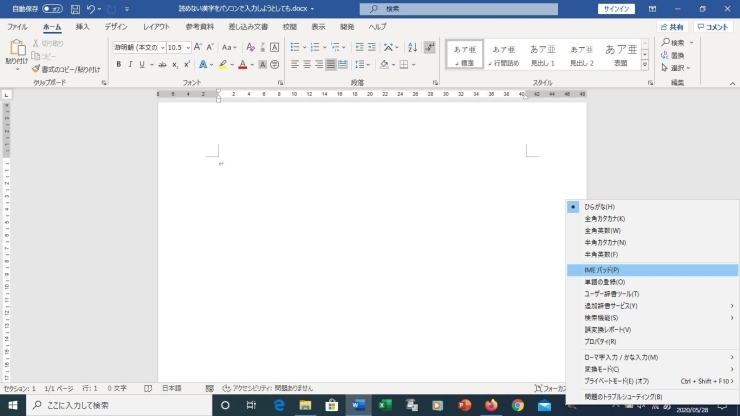Screen dimensions: 740x416
Task: Click the PowerPoint icon in taskbar
Action: tap(464, 405)
